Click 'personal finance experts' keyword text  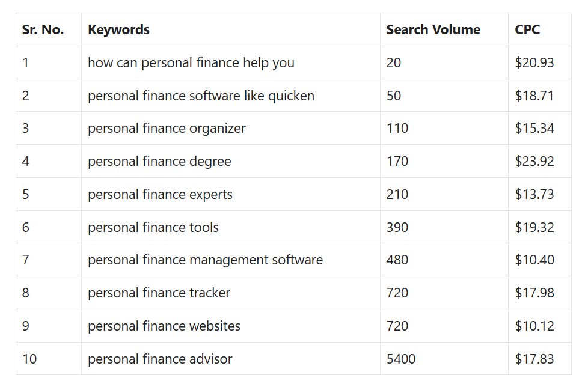[160, 194]
